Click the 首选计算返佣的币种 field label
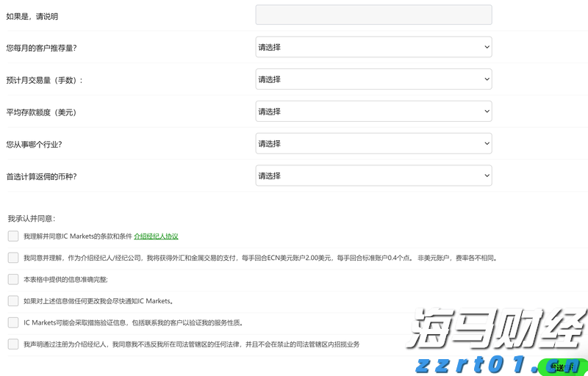 click(x=41, y=176)
